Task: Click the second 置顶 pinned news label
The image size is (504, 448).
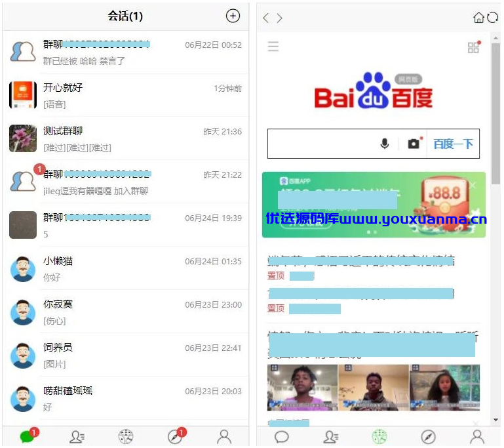Action: click(276, 308)
